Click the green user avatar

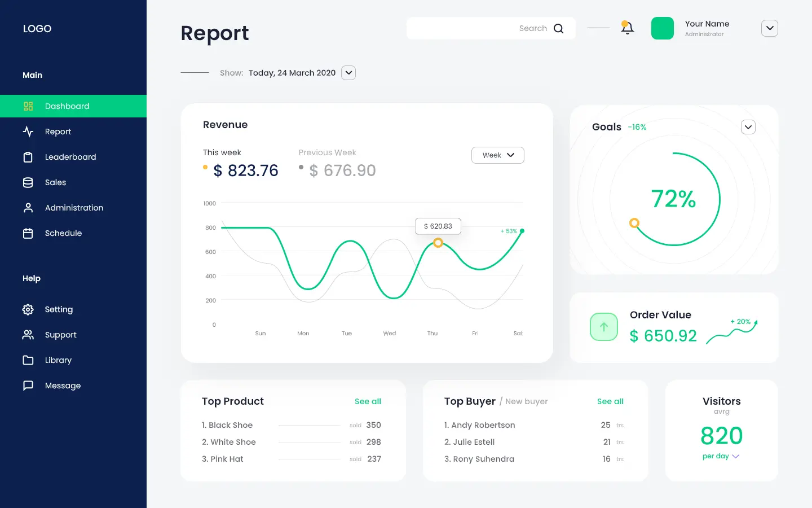tap(663, 28)
